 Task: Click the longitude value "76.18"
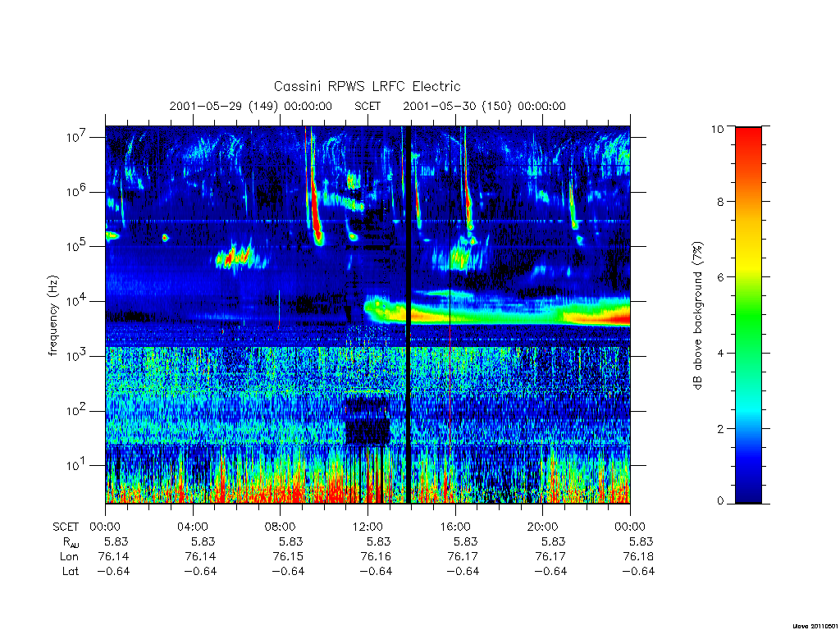point(638,557)
